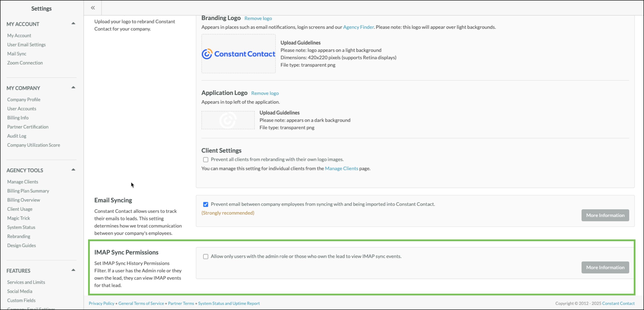This screenshot has height=310, width=644.
Task: View the Audit Log
Action: tap(17, 136)
